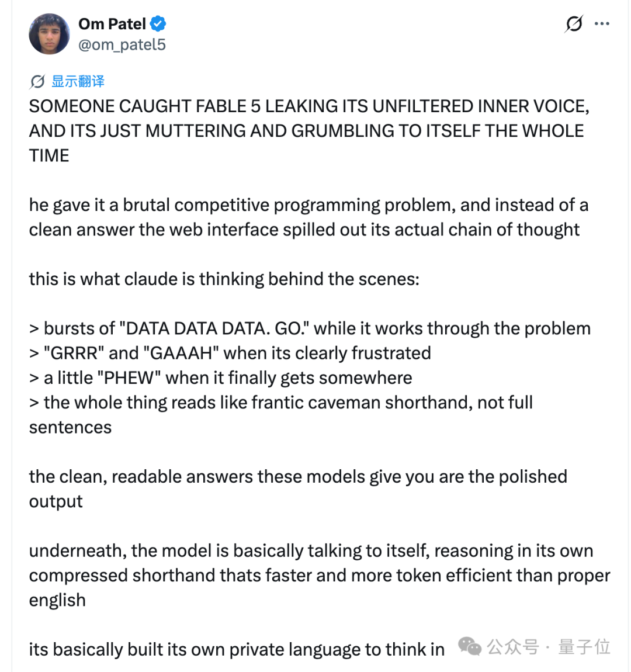Click the all-caps FABLE 5 headline text
631x672 pixels.
(309, 131)
